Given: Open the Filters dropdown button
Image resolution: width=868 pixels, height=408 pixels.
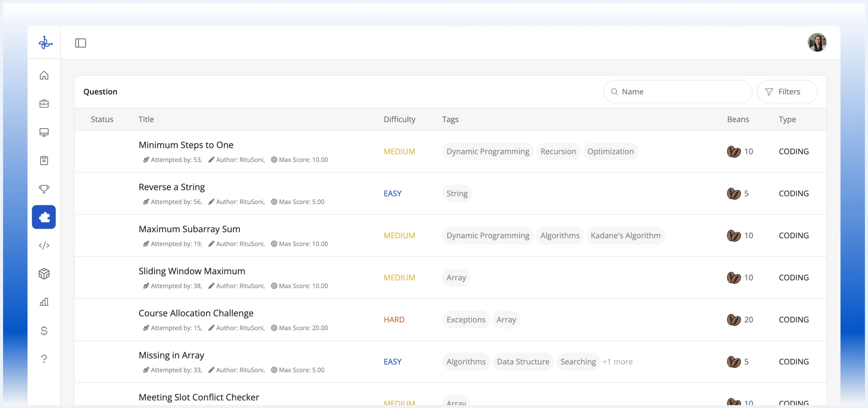Looking at the screenshot, I should click(x=787, y=92).
